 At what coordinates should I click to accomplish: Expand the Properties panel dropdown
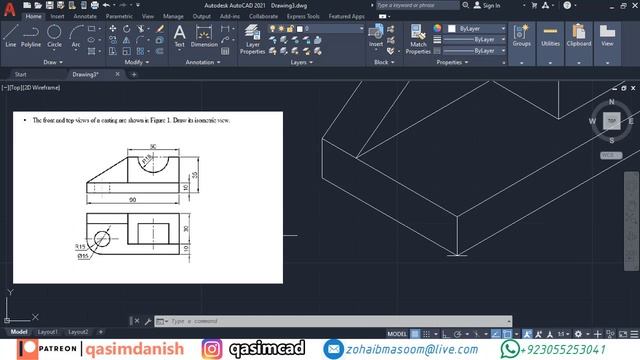(x=452, y=62)
